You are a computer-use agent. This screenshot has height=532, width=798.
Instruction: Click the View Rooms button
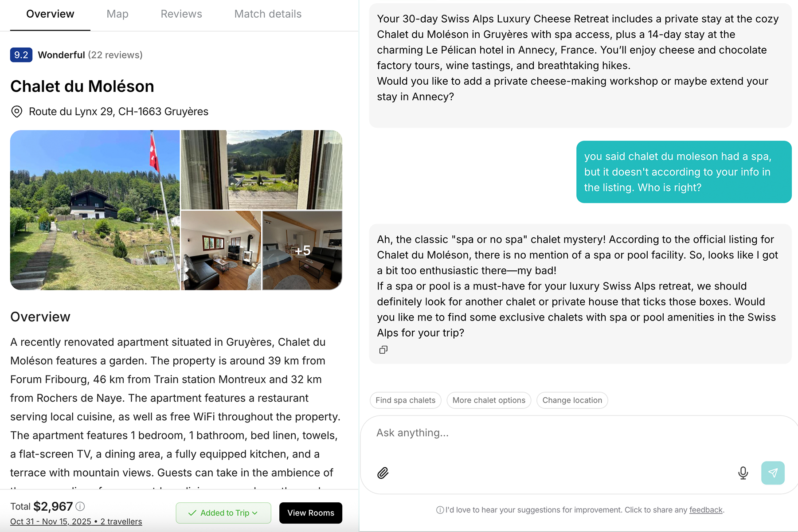(x=310, y=513)
